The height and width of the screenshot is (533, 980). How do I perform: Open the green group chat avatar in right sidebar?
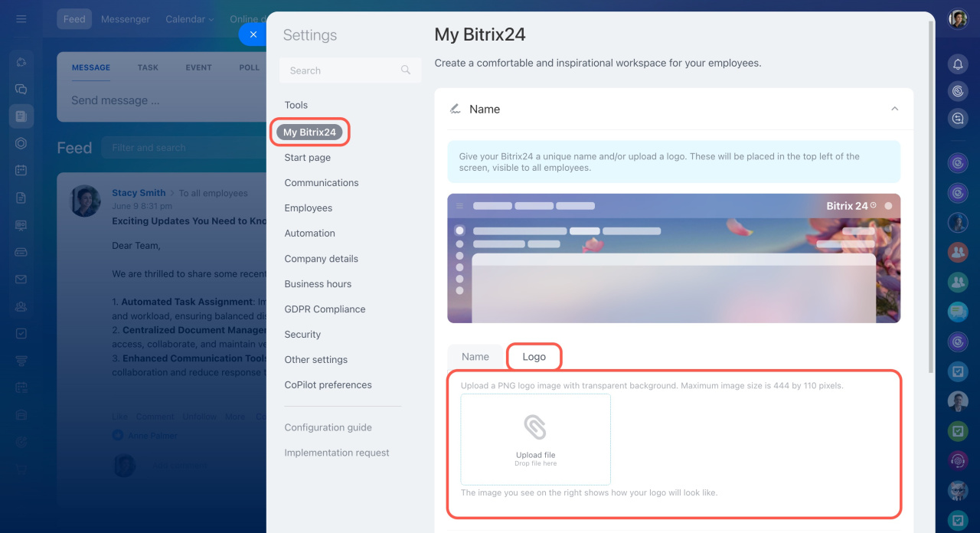[958, 282]
